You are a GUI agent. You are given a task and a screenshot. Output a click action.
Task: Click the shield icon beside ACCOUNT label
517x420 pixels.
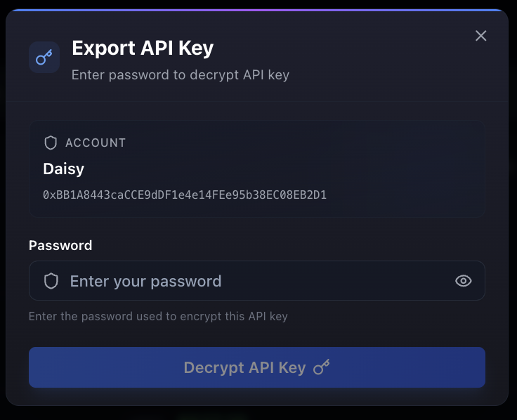[x=51, y=143]
